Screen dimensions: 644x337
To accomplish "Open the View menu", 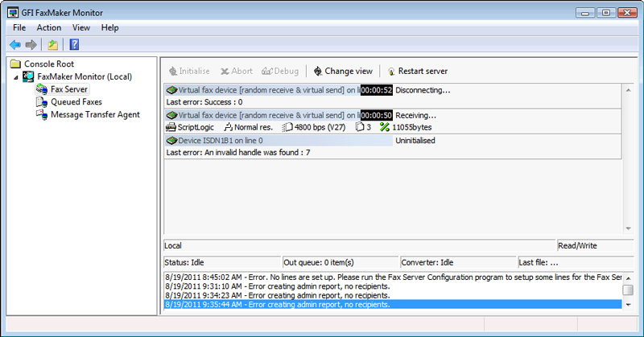I will click(81, 27).
